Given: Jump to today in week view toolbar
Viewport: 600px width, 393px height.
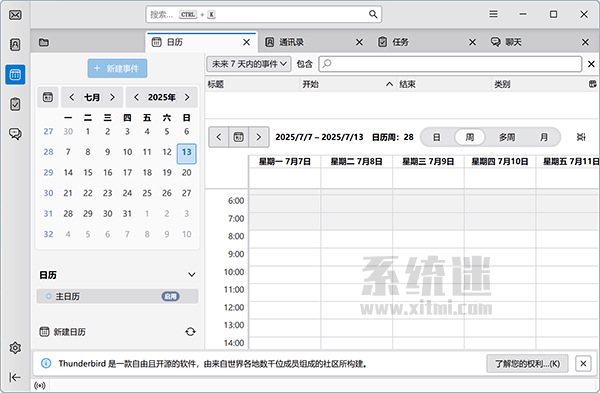Looking at the screenshot, I should tap(238, 137).
